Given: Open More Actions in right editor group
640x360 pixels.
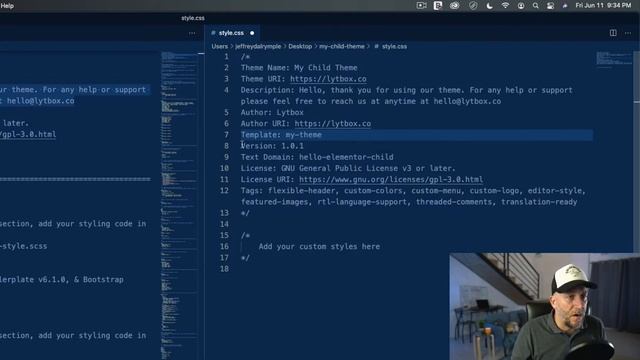Looking at the screenshot, I should (628, 33).
